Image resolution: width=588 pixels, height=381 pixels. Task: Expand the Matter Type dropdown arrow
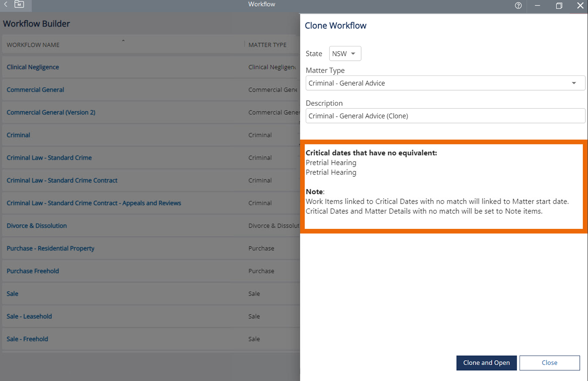(574, 83)
